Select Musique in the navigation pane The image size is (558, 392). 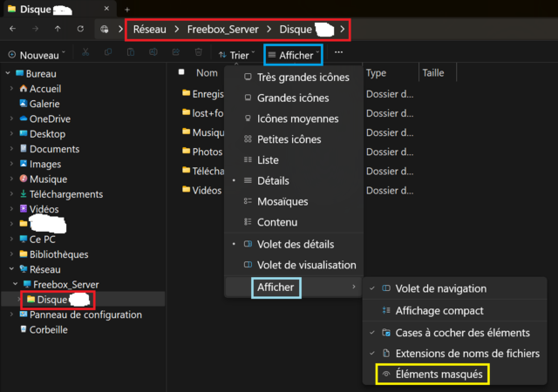[44, 179]
